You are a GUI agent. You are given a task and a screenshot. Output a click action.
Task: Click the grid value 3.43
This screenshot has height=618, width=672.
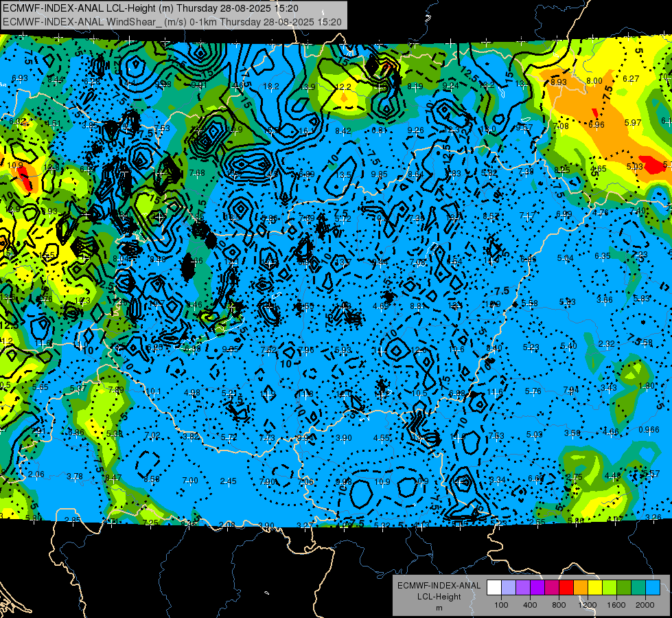point(609,388)
